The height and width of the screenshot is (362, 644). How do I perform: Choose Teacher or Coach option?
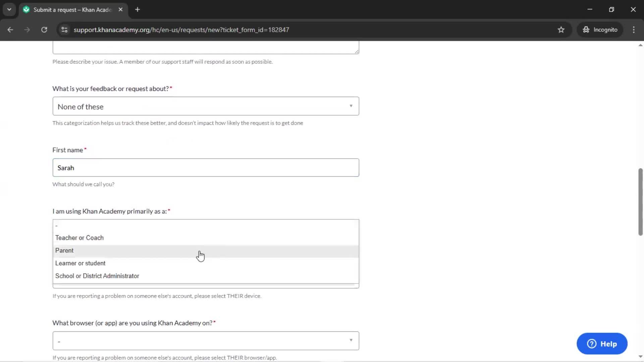(206, 238)
